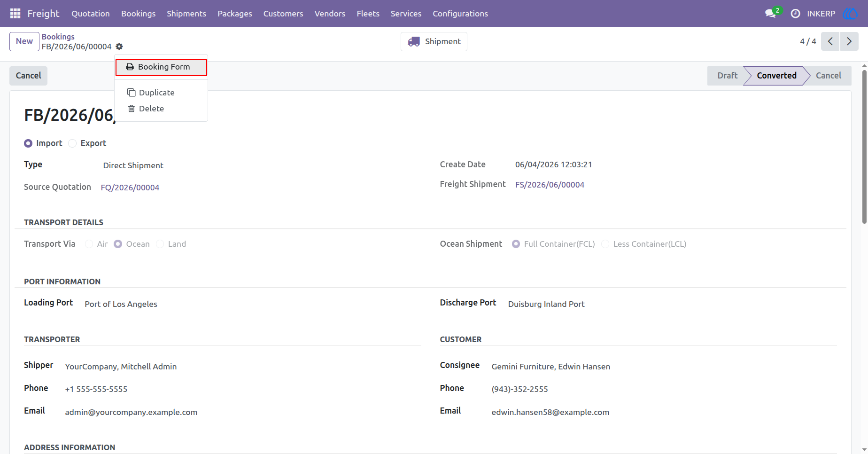Click the Converted status stage

[776, 76]
